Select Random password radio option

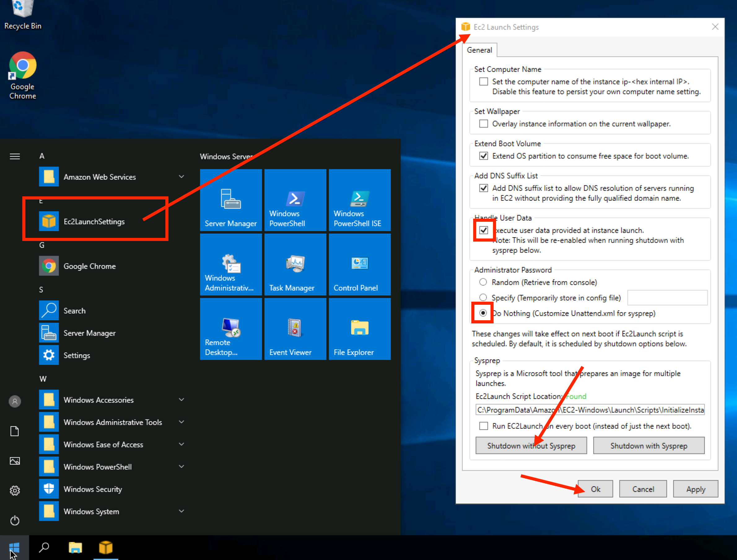point(483,282)
